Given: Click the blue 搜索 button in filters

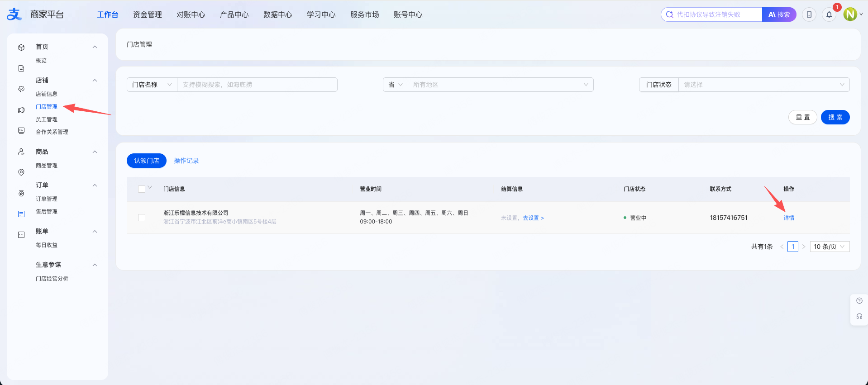Looking at the screenshot, I should tap(835, 117).
